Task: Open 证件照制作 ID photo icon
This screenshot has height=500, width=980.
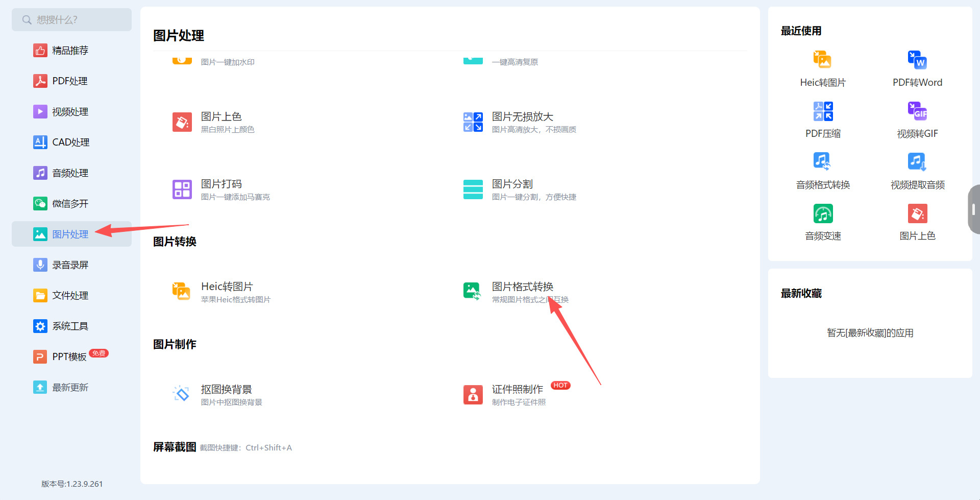Action: (x=473, y=394)
